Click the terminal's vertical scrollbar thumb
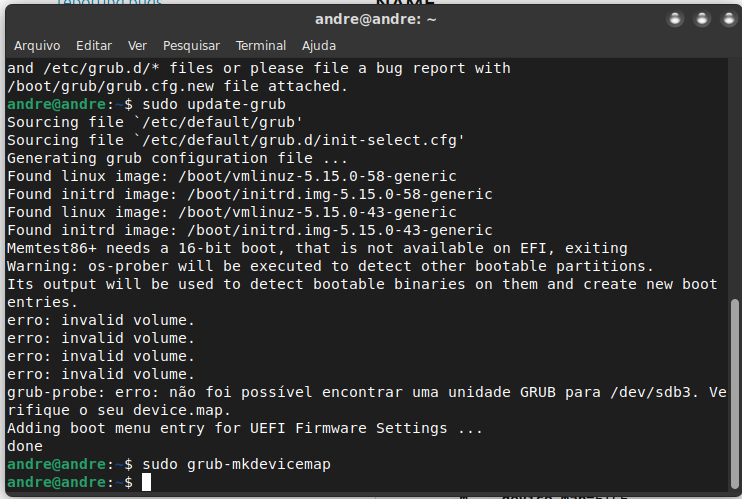 tap(734, 394)
